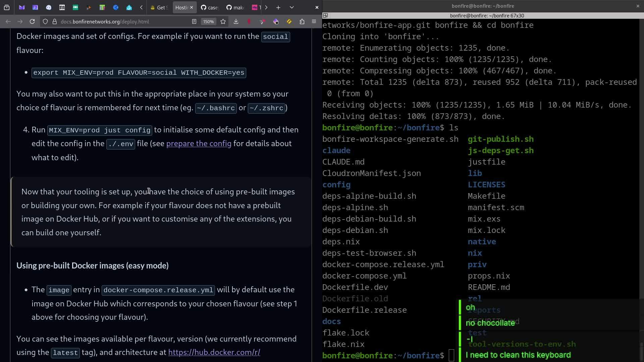Open the pinned Discord-like round face tab

(49, 7)
